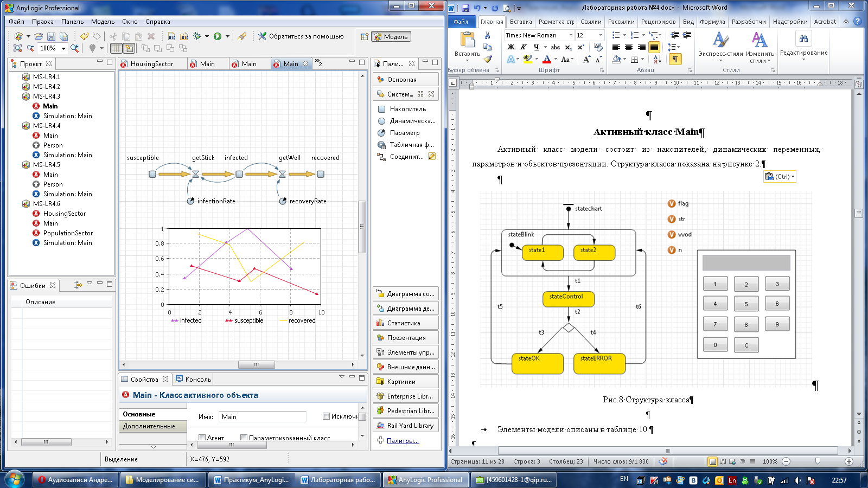Select Табличная функция palette element
Screen dimensions: 868x488
point(406,144)
